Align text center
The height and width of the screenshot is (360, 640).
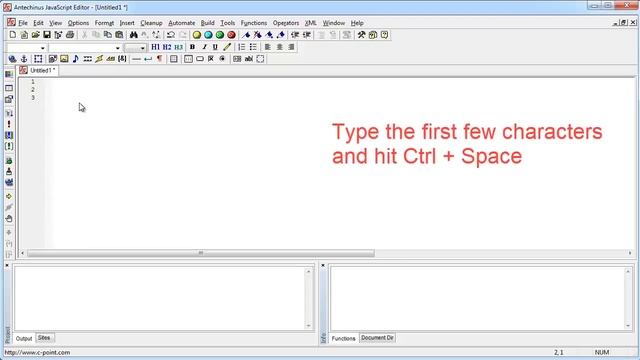280,47
